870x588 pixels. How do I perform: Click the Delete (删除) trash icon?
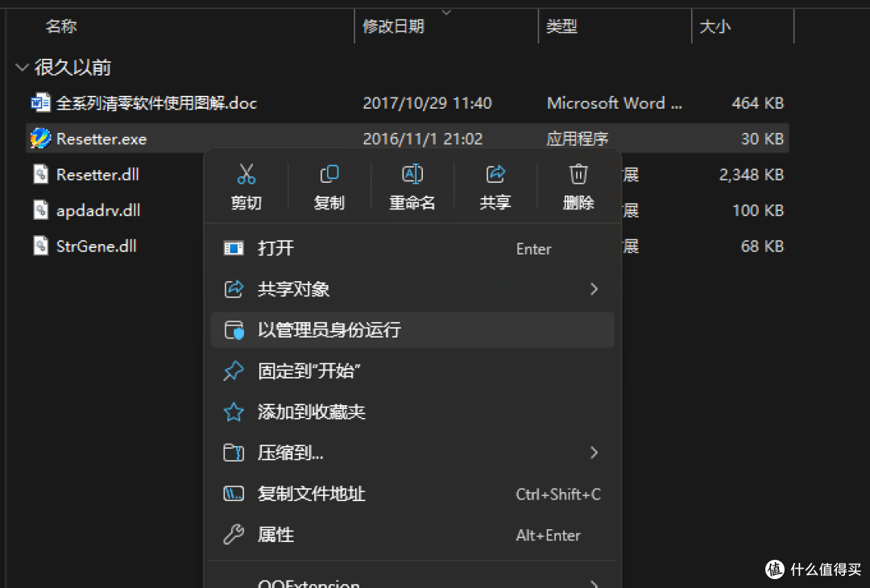[578, 174]
